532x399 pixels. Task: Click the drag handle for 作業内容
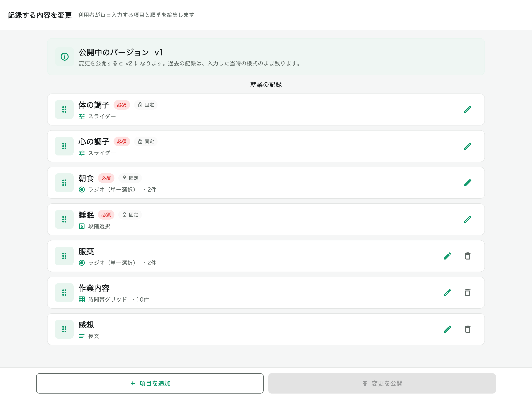[64, 292]
